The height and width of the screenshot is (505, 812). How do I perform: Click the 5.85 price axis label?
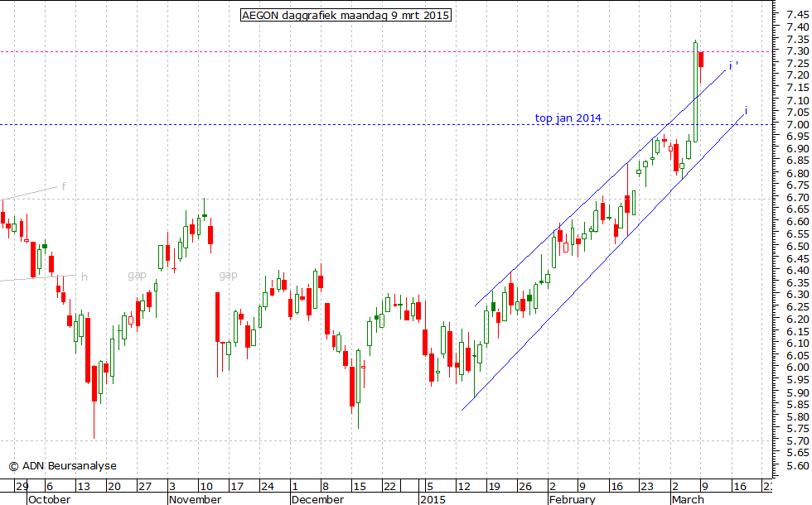pyautogui.click(x=797, y=404)
